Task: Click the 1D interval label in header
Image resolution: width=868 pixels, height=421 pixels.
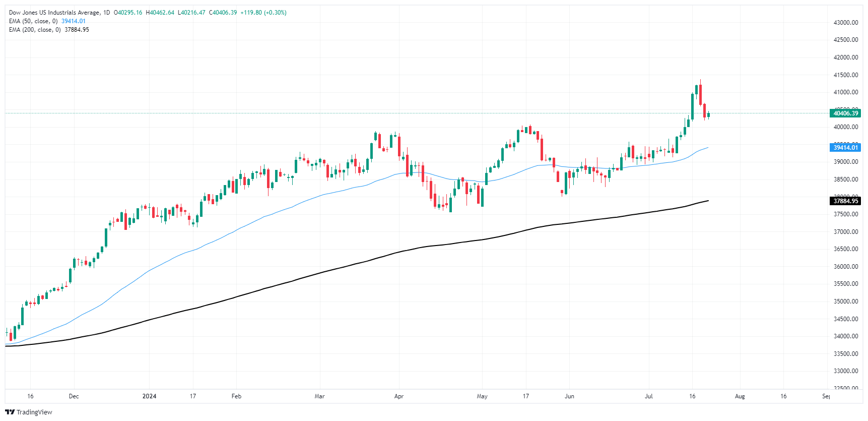Action: [x=106, y=13]
